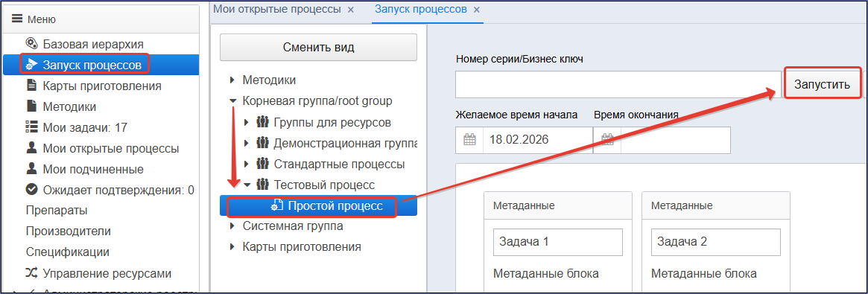Click the Простой процесс gear-document icon

pyautogui.click(x=276, y=205)
